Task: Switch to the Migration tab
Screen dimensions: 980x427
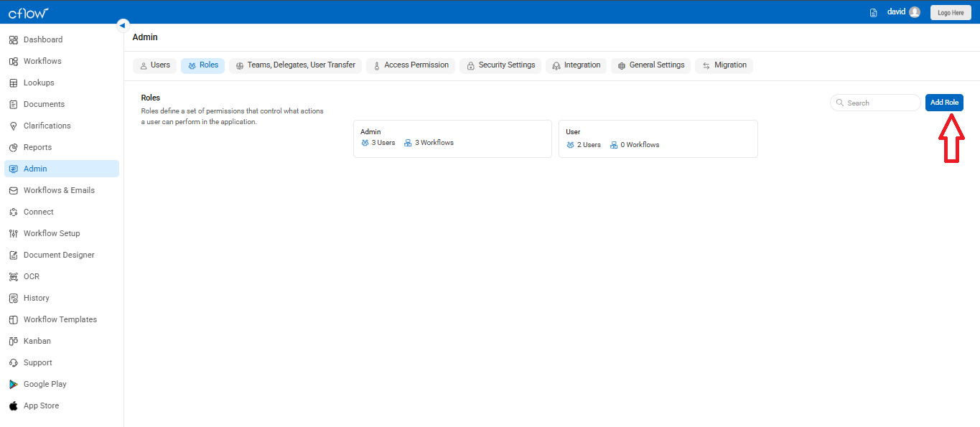Action: click(x=724, y=65)
